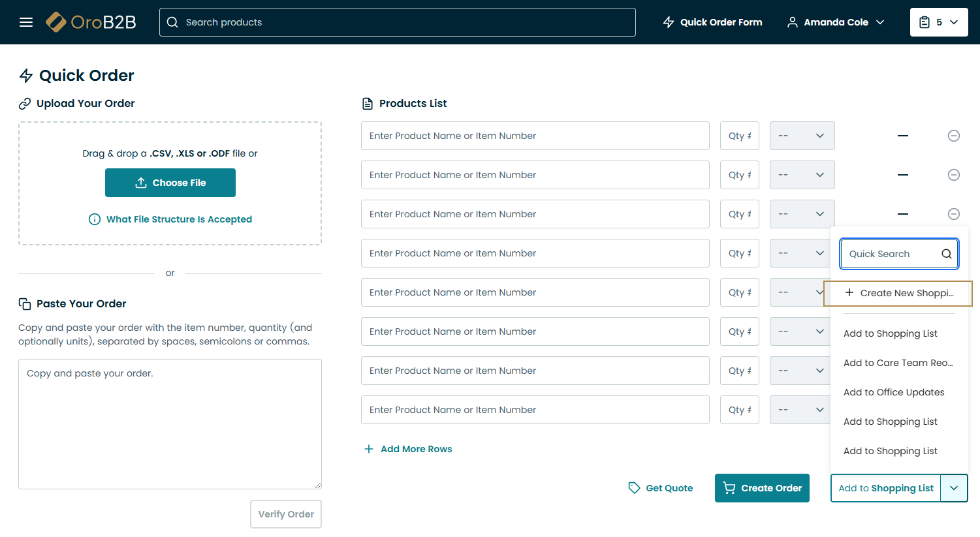980x537 pixels.
Task: Choose Add to Office Updates
Action: [x=894, y=392]
